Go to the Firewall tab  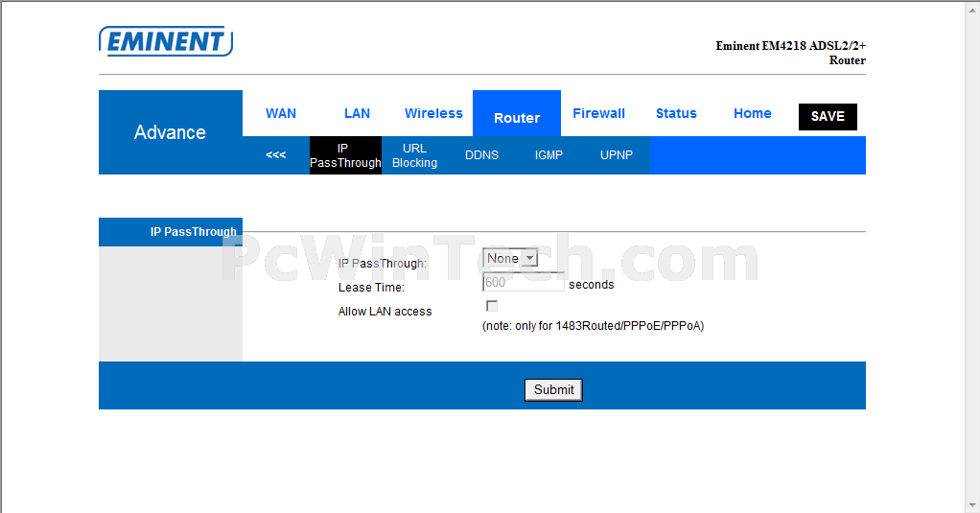pos(598,113)
